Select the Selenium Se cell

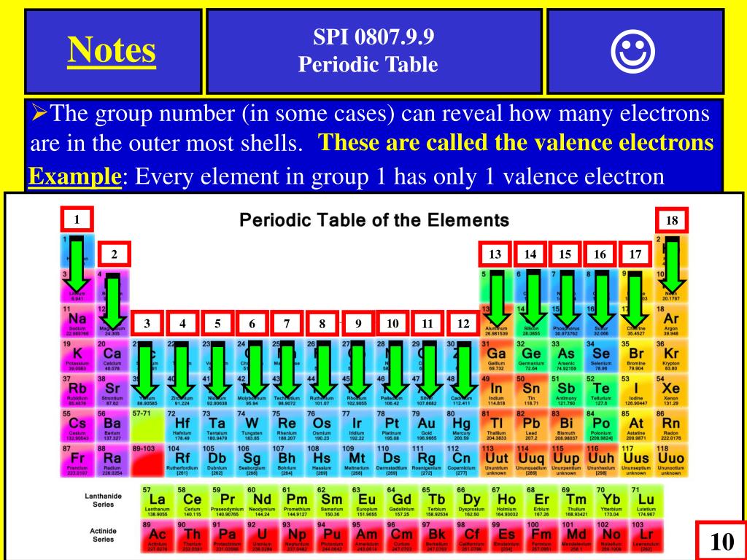coord(601,356)
